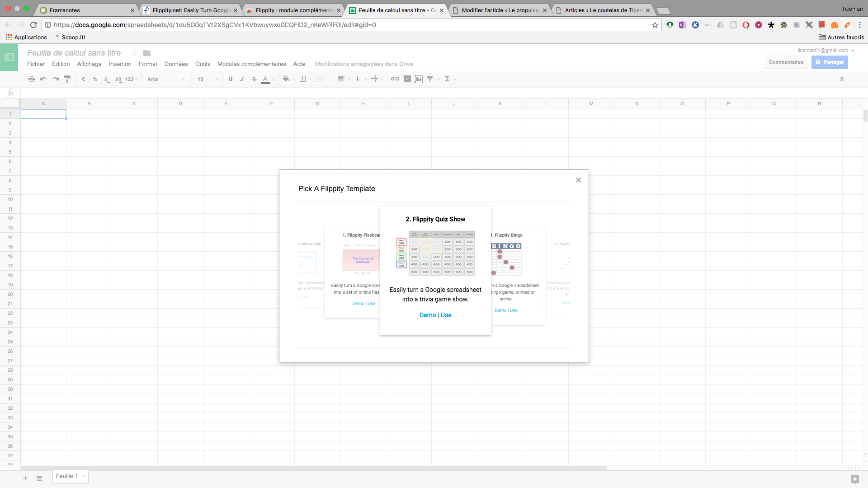This screenshot has height=488, width=868.
Task: Select the Flippity Quiz Show thumbnail
Action: click(435, 253)
